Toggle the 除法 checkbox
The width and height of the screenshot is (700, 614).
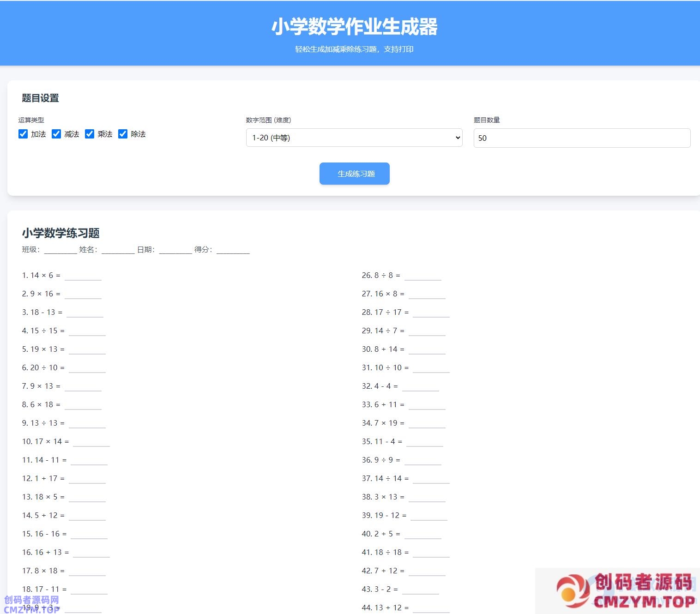click(x=123, y=134)
